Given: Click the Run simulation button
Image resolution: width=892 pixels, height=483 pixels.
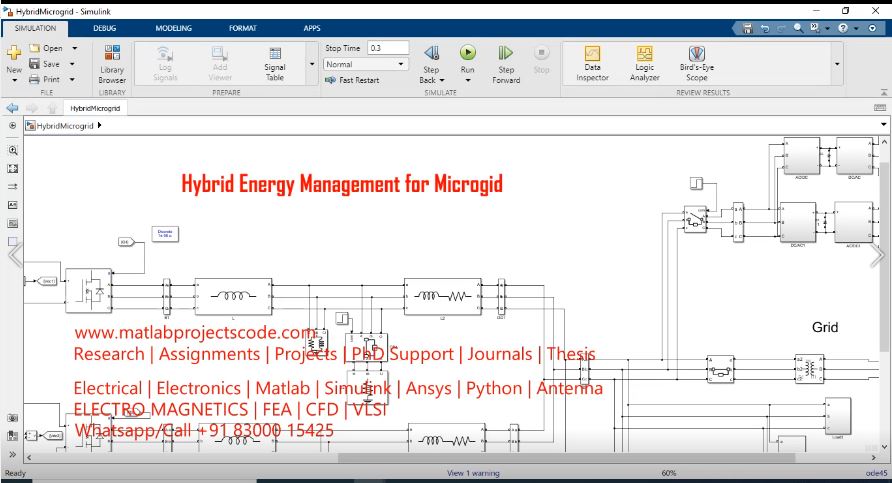Looking at the screenshot, I should coord(467,53).
